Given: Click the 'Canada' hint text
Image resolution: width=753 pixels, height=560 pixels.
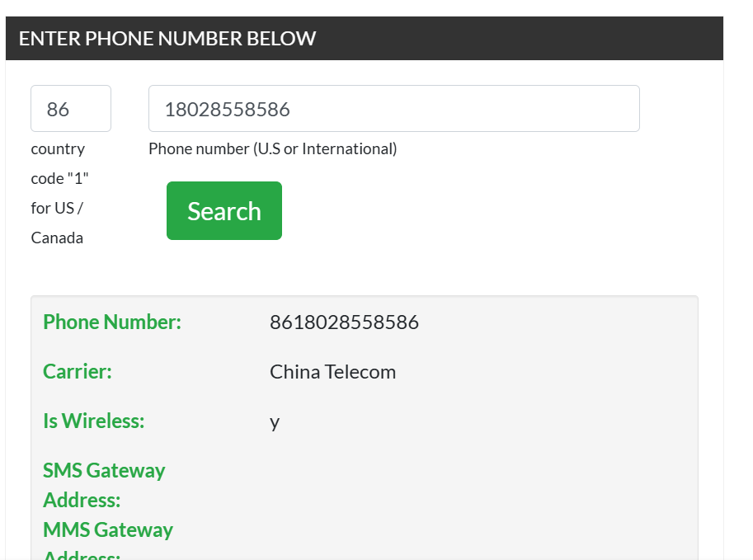Looking at the screenshot, I should pyautogui.click(x=57, y=238).
